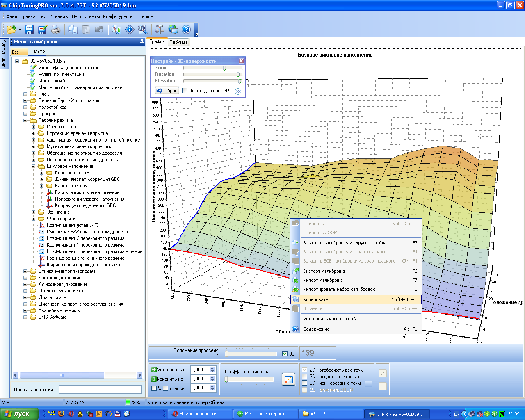Click the blue question mark help icon

[x=186, y=30]
